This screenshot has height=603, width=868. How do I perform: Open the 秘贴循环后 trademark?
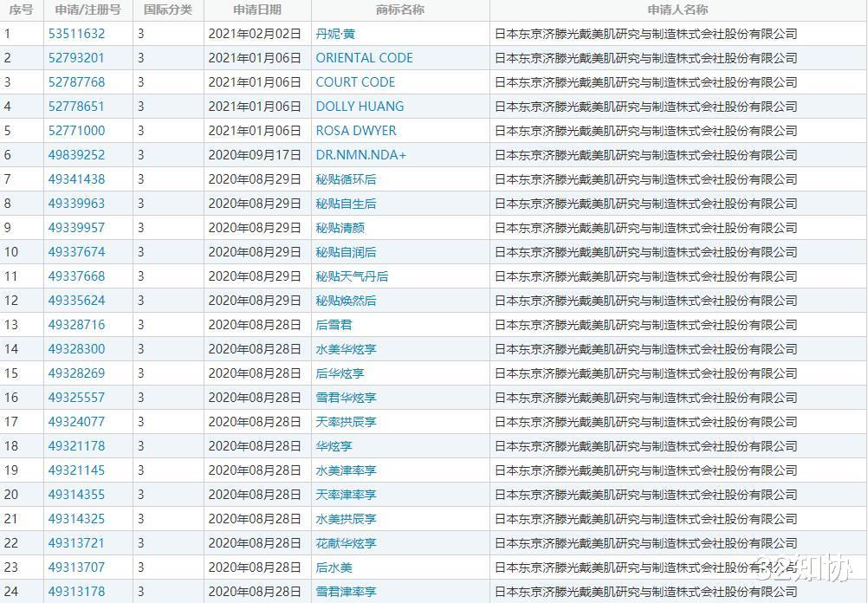coord(346,179)
